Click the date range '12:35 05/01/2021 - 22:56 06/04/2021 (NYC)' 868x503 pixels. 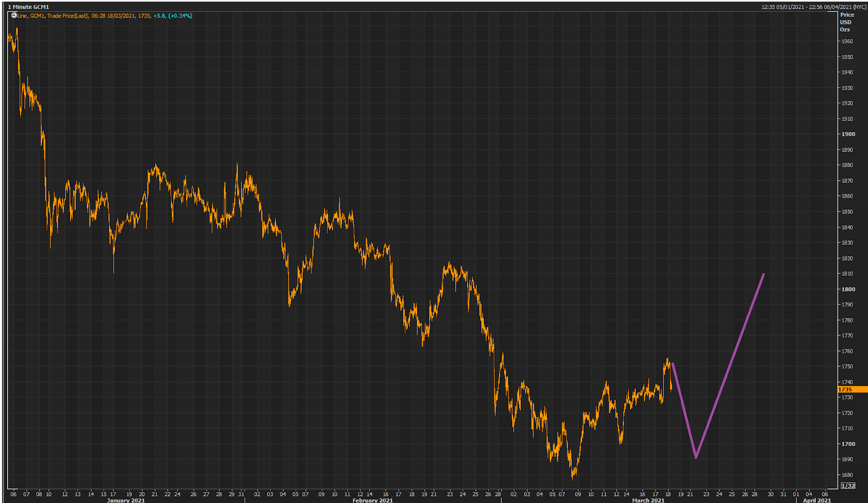[x=814, y=7]
